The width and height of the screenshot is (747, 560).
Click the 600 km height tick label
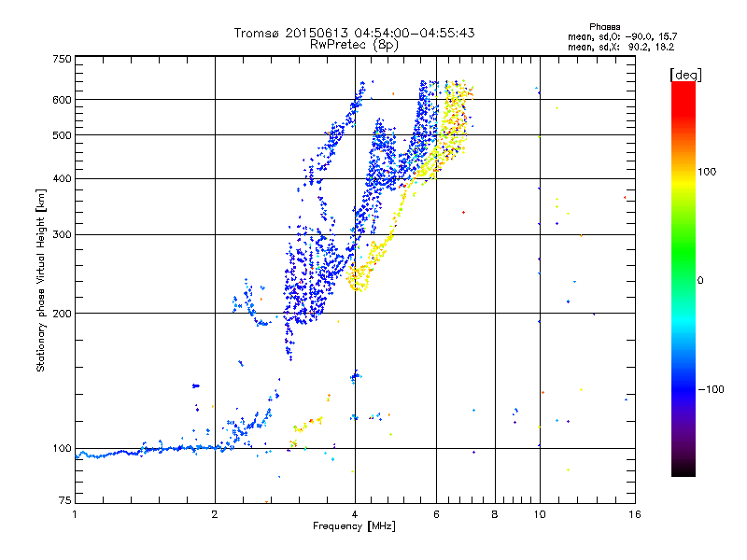(62, 100)
